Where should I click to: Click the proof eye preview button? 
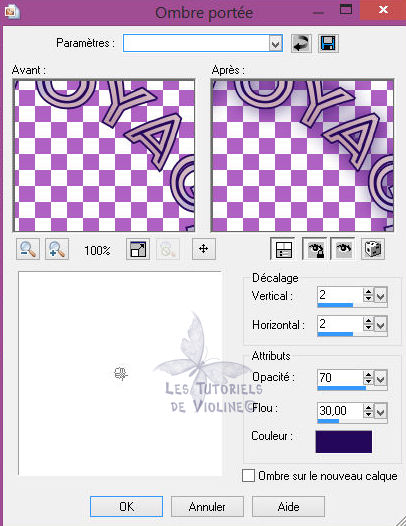click(x=343, y=249)
